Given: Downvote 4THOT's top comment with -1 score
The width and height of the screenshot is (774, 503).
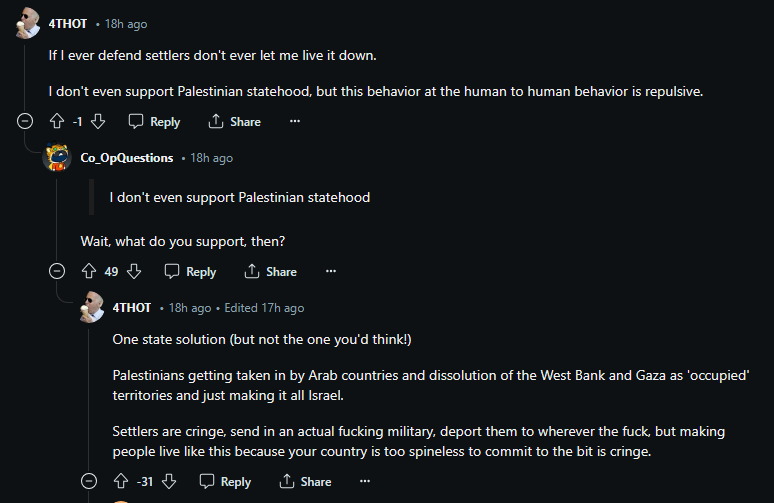Looking at the screenshot, I should point(98,122).
